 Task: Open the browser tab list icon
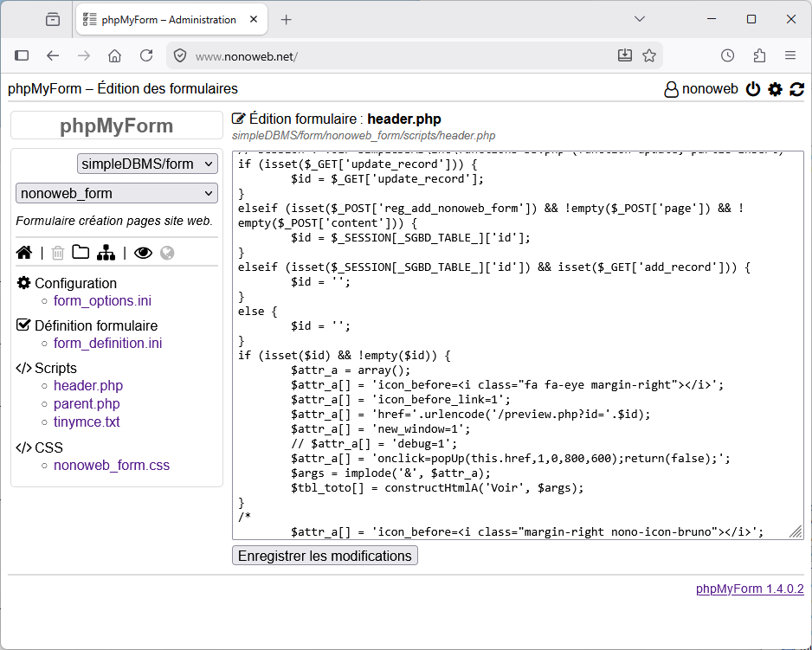[x=52, y=20]
